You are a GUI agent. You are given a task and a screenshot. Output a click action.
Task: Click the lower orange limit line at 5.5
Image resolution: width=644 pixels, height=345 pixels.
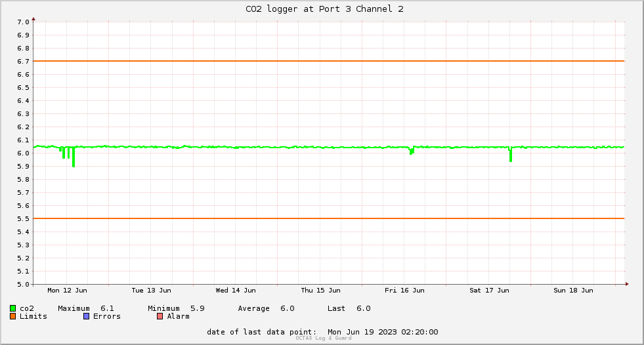click(x=329, y=218)
